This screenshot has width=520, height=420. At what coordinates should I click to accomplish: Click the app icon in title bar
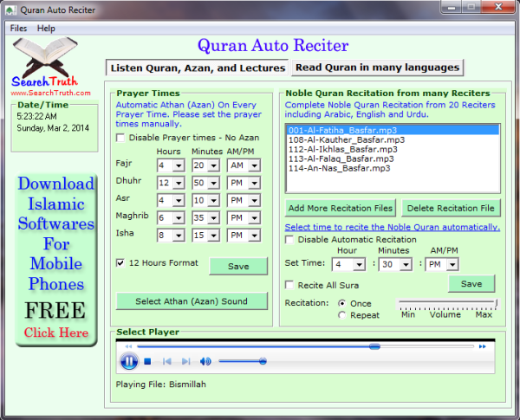(10, 10)
